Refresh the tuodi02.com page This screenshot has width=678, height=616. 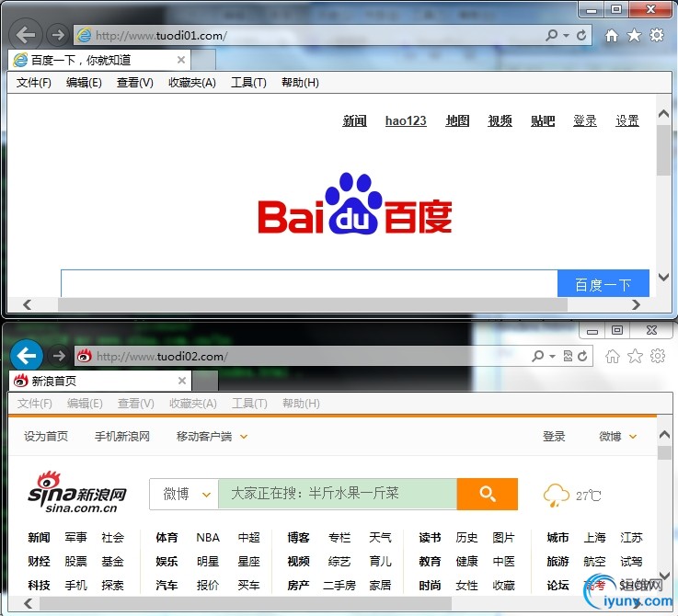pos(582,356)
